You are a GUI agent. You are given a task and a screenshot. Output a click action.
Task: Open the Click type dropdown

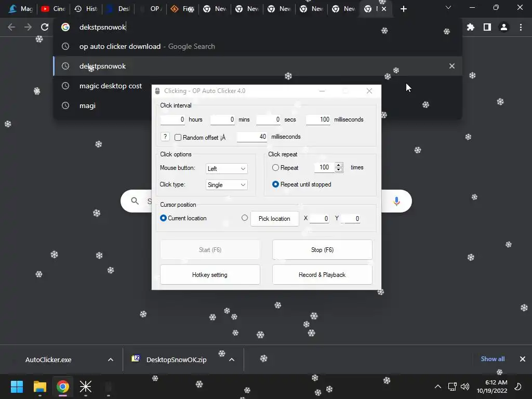(227, 185)
